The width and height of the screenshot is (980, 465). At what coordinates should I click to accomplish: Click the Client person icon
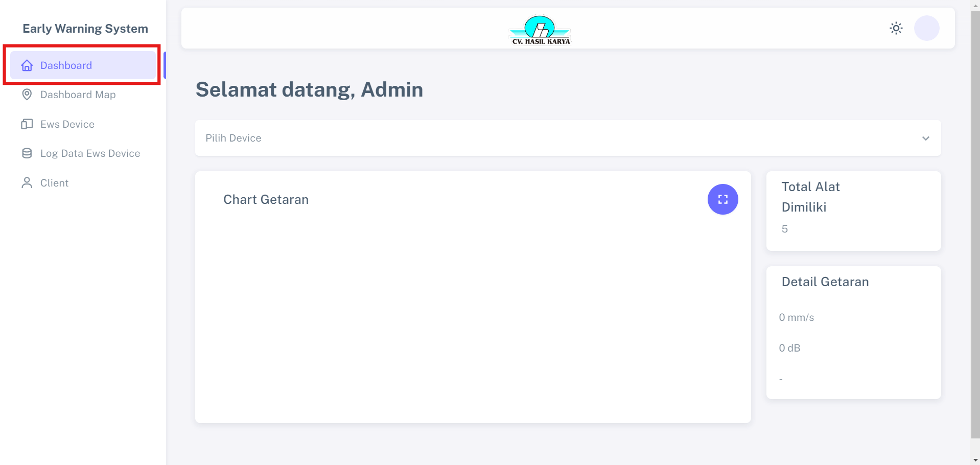coord(27,183)
